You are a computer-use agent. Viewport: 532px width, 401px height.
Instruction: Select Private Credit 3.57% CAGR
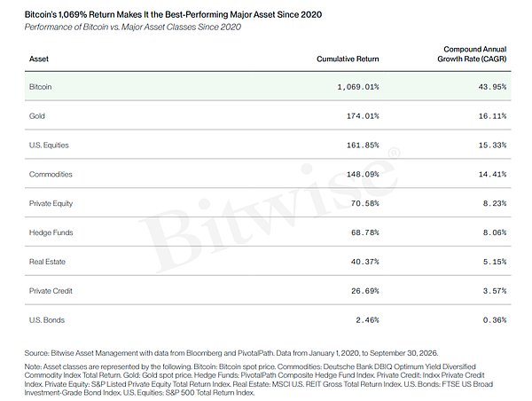pyautogui.click(x=495, y=291)
